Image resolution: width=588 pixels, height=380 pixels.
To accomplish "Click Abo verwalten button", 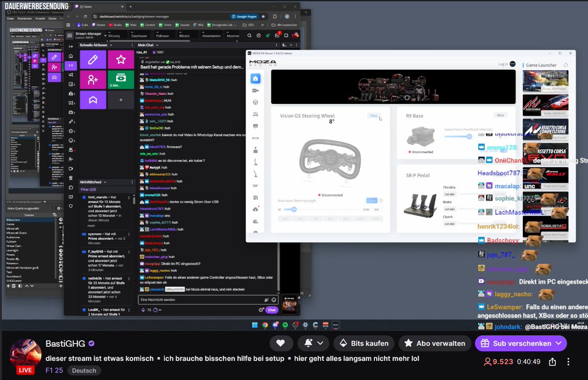I will 435,343.
